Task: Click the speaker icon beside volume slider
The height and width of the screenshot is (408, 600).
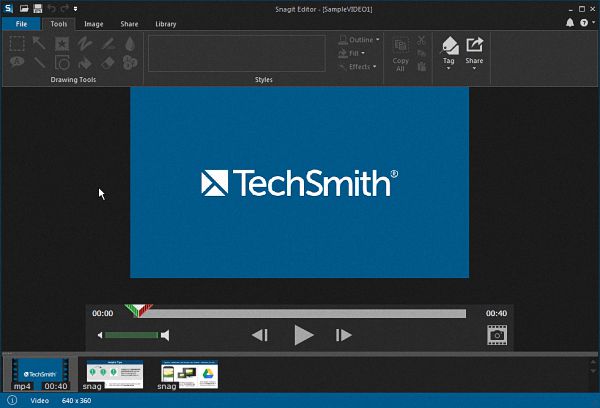Action: coord(165,336)
